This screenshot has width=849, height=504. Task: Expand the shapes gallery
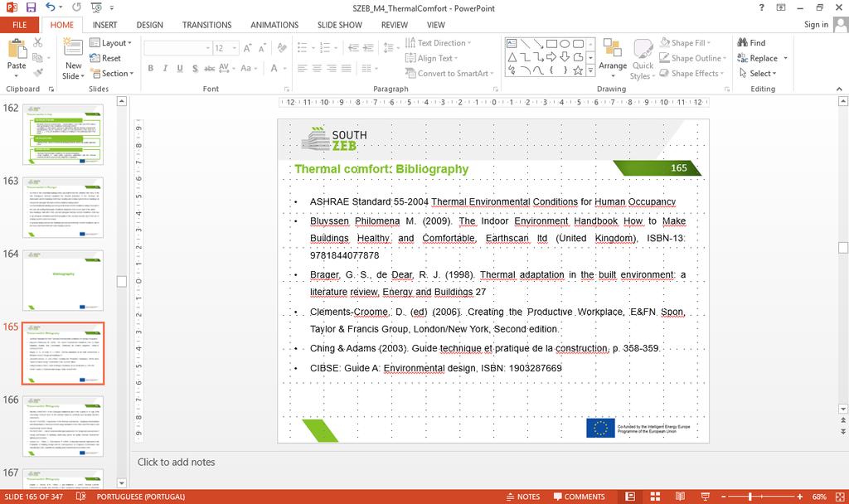(590, 70)
